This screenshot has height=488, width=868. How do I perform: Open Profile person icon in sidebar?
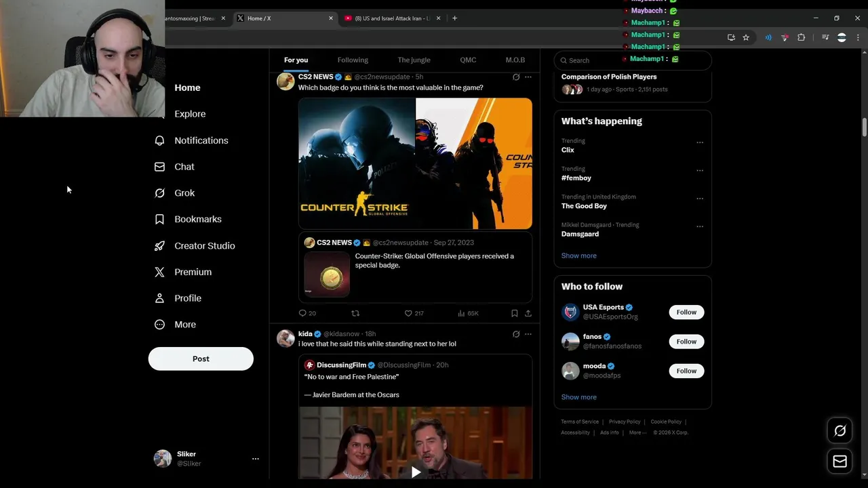pos(159,298)
